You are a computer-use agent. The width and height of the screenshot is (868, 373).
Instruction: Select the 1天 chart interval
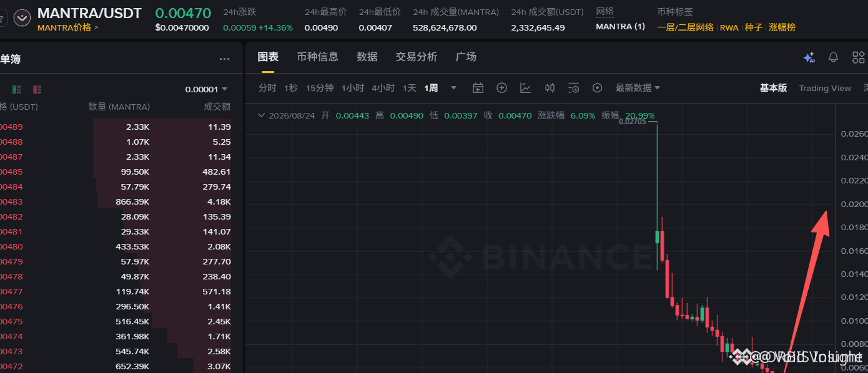coord(409,88)
